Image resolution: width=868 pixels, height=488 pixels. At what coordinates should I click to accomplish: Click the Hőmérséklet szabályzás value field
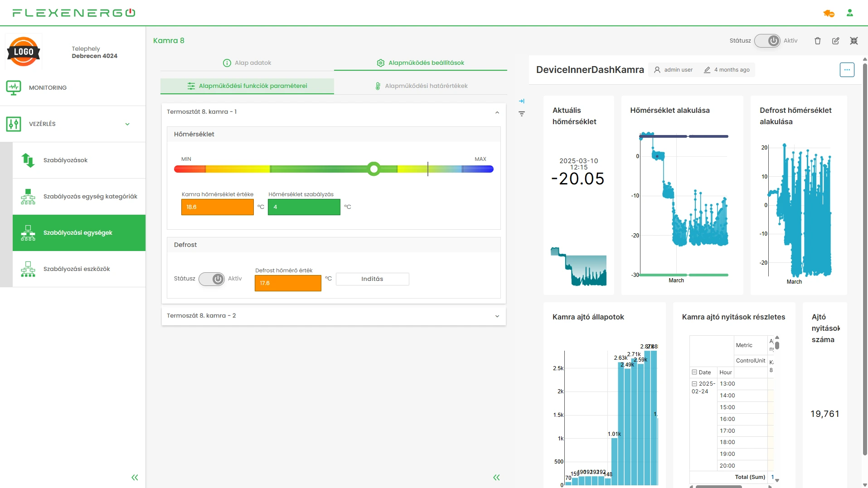pyautogui.click(x=304, y=207)
